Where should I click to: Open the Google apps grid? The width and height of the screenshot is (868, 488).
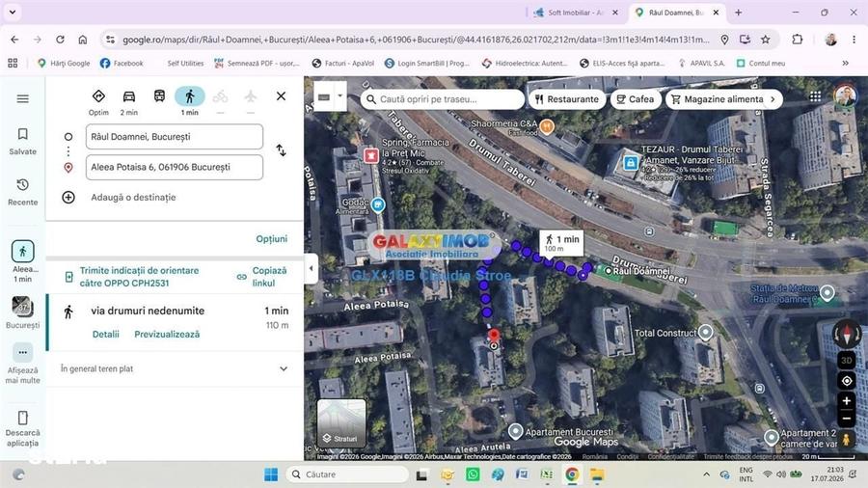pyautogui.click(x=815, y=96)
